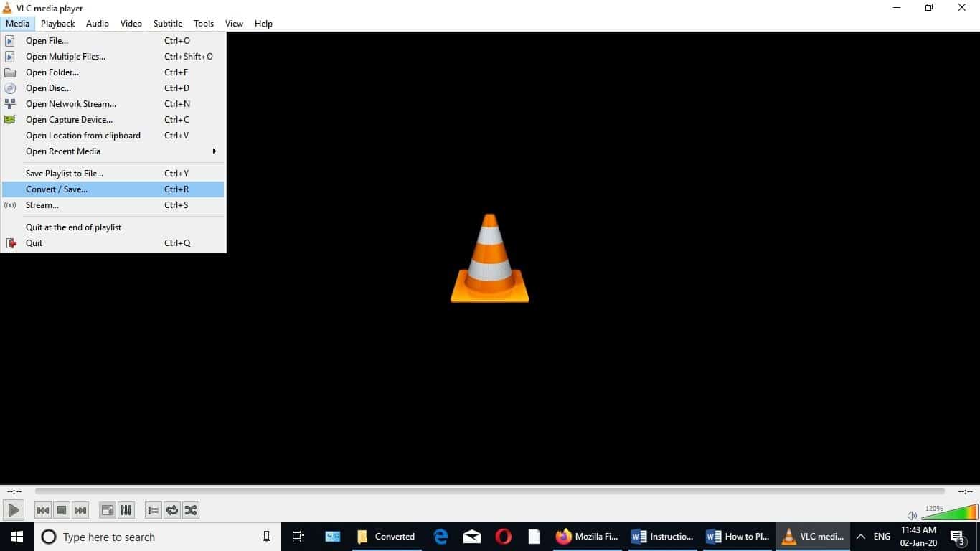Screen dimensions: 980x551
Task: Mute audio using the speaker icon
Action: tap(912, 515)
